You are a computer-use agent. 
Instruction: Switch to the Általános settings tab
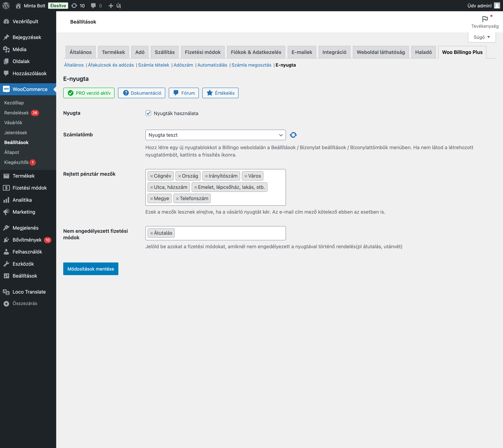click(x=80, y=52)
